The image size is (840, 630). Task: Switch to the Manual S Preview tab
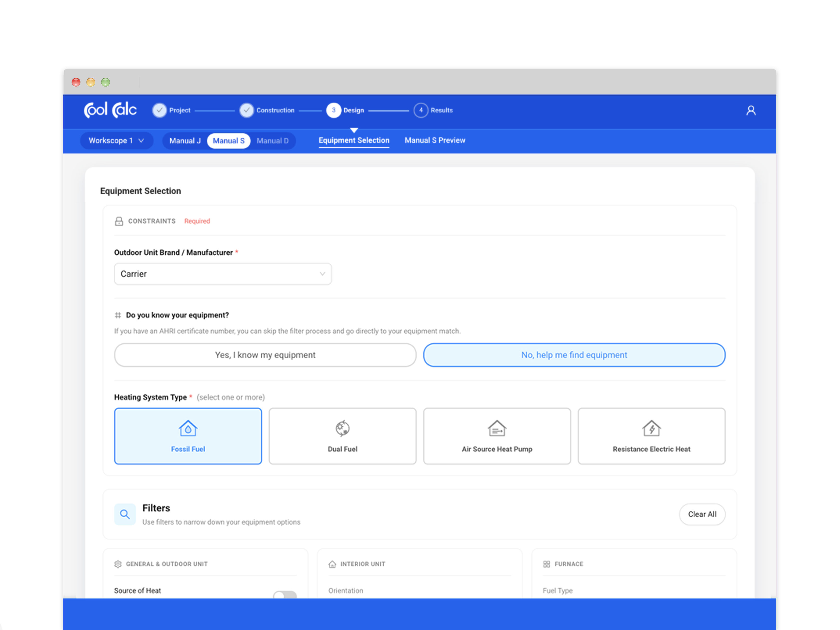tap(435, 140)
